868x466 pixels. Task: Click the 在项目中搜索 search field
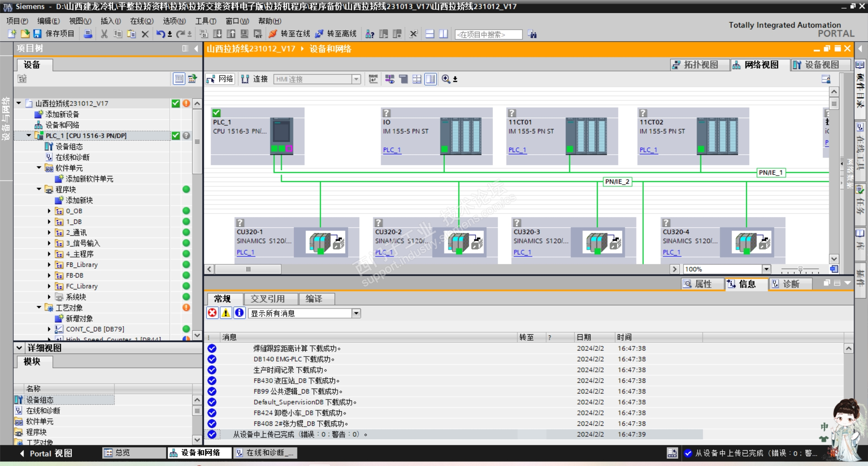[x=488, y=34]
